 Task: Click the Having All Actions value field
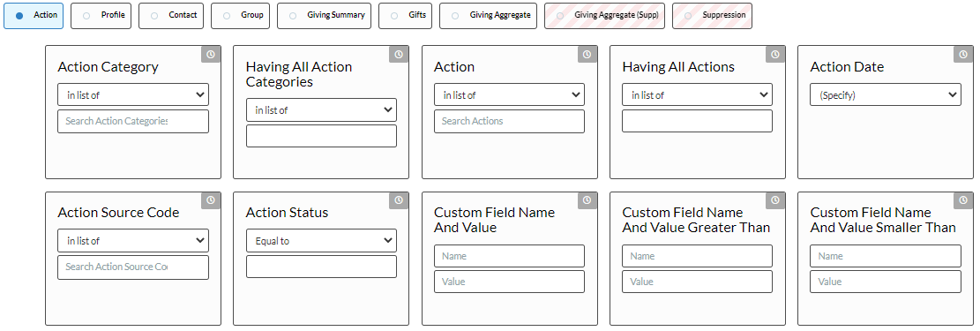point(698,121)
